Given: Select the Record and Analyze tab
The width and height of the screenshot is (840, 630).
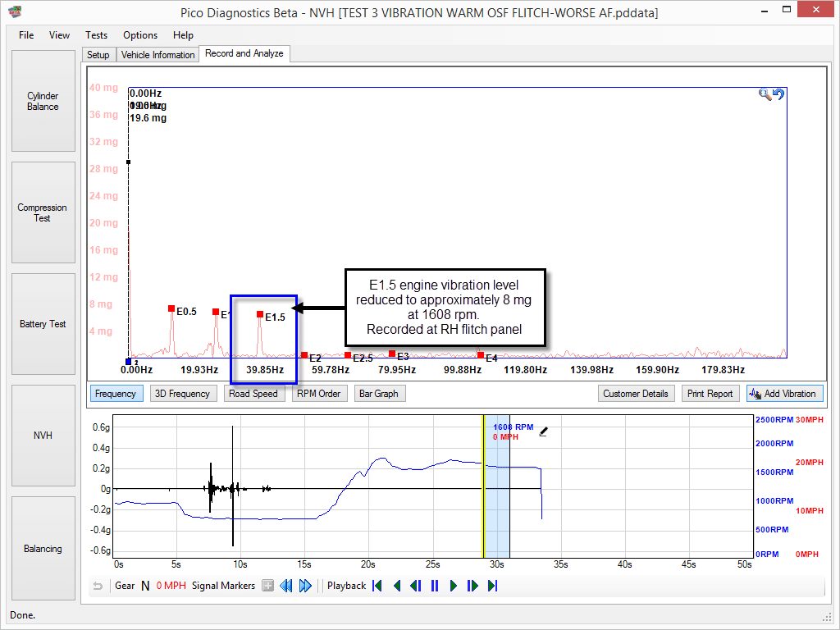Looking at the screenshot, I should pos(244,53).
